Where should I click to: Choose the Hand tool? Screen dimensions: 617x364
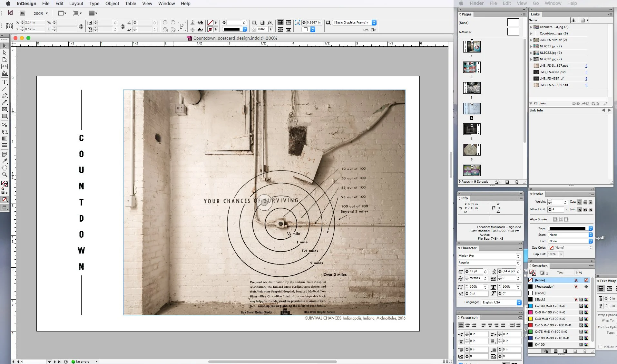click(5, 168)
